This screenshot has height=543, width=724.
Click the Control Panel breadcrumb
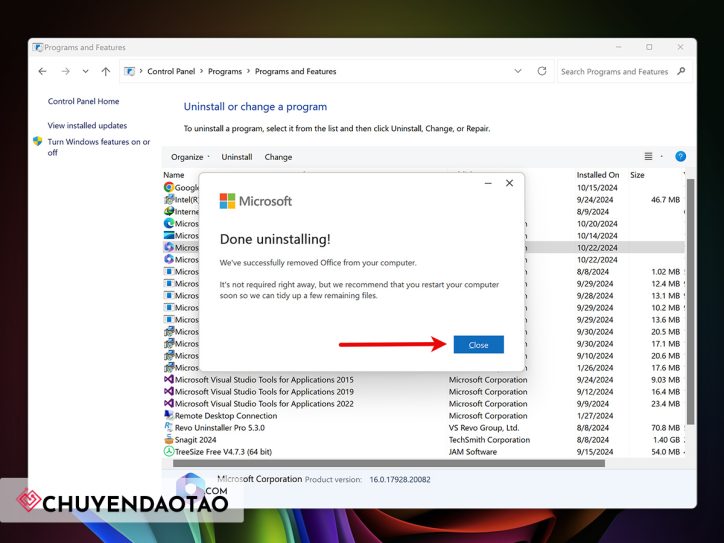click(x=171, y=71)
